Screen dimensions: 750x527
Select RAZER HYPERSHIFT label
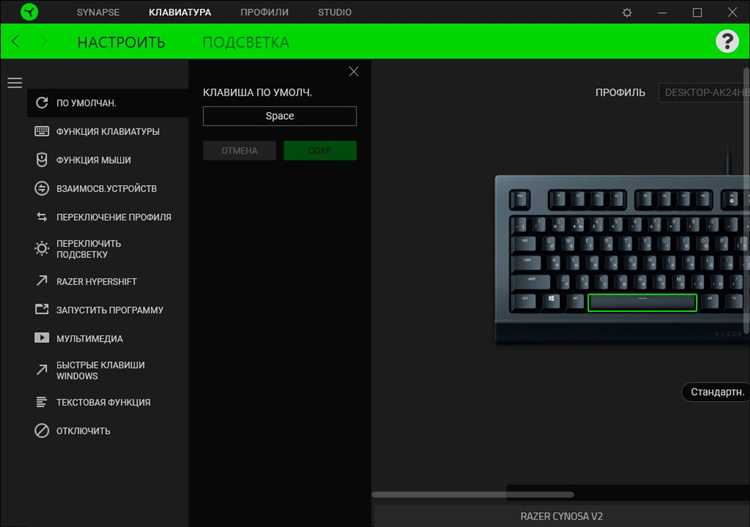pos(97,282)
